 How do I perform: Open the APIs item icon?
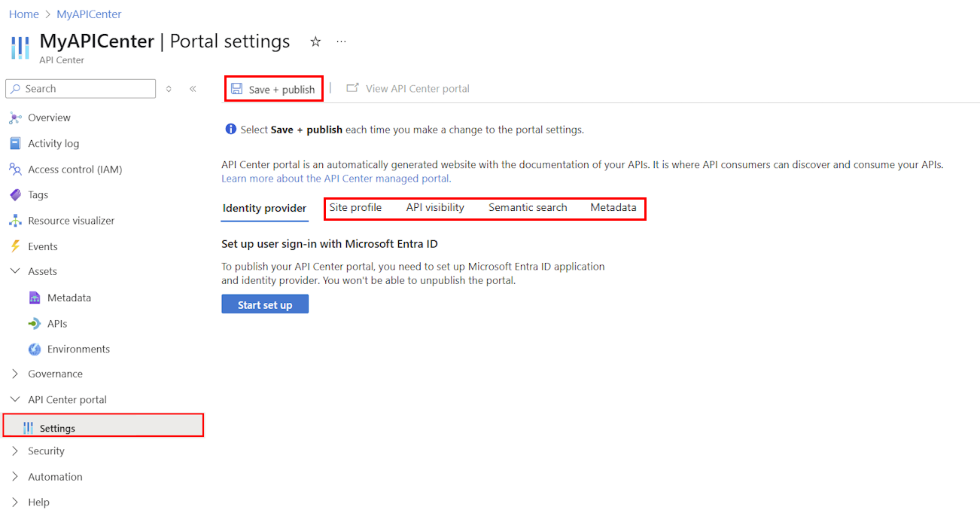click(35, 324)
